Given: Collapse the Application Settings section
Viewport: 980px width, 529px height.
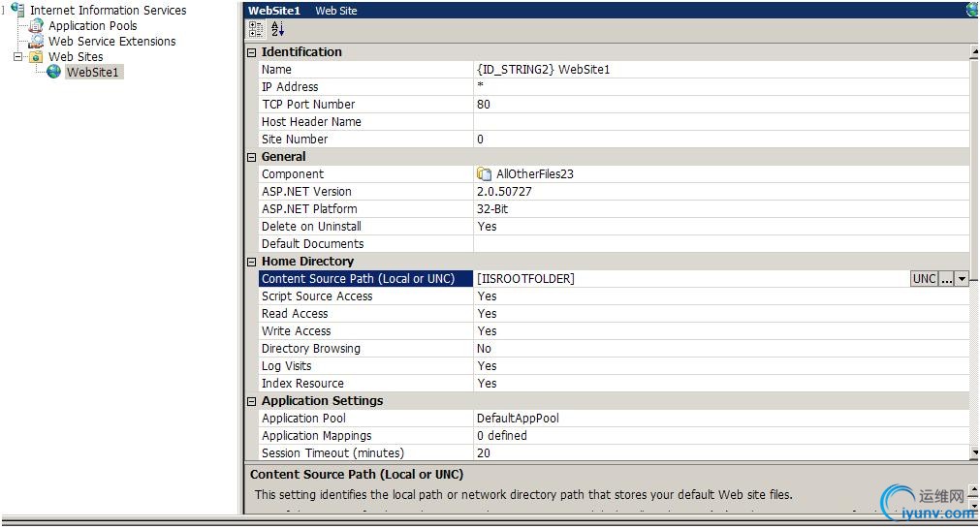Looking at the screenshot, I should coord(251,401).
